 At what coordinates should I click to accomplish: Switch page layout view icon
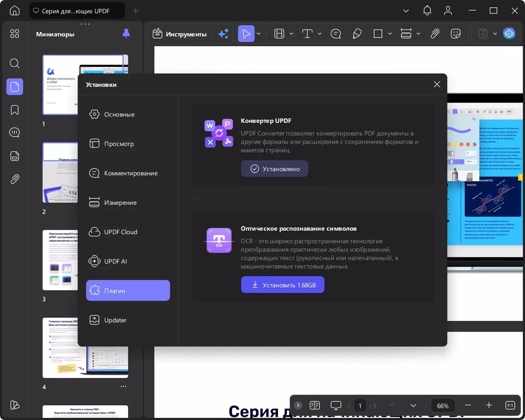pyautogui.click(x=315, y=406)
